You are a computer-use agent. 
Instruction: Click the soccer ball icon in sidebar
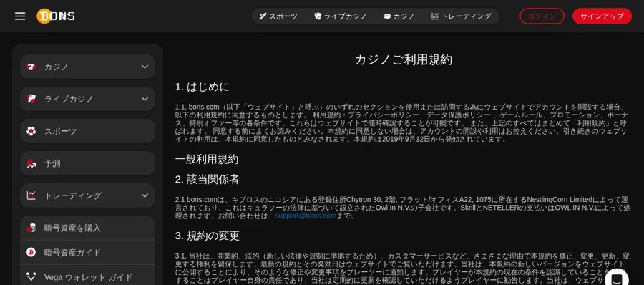point(31,131)
